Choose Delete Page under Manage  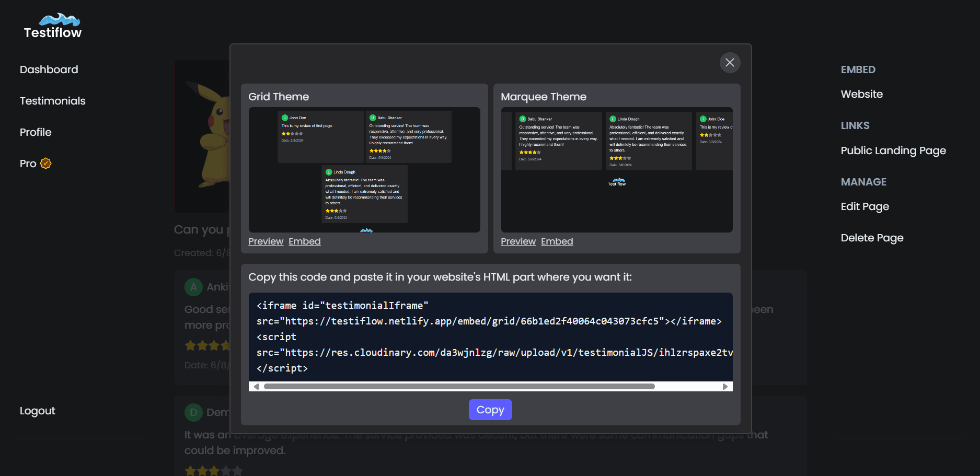872,238
